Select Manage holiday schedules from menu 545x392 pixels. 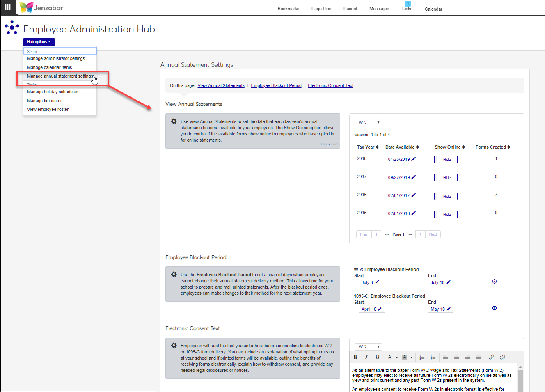53,92
